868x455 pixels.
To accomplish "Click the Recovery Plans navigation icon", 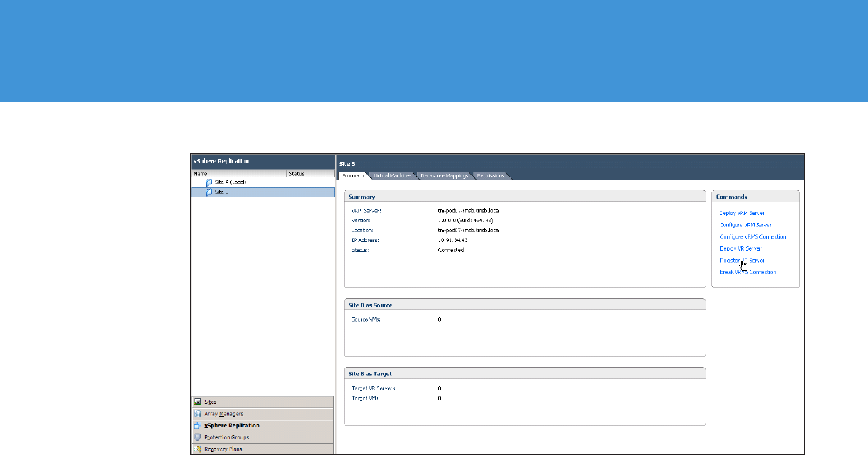I will (x=198, y=449).
